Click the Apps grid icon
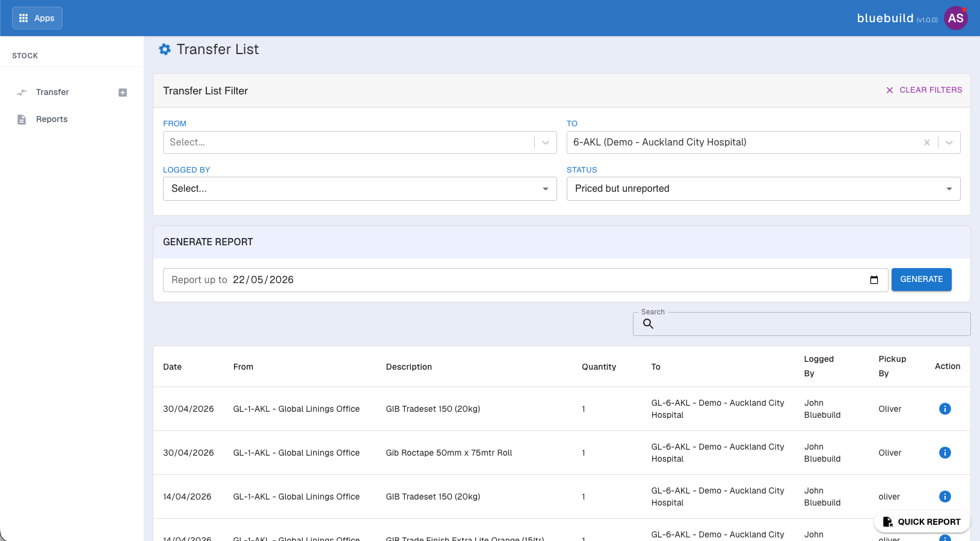This screenshot has height=541, width=980. 23,18
